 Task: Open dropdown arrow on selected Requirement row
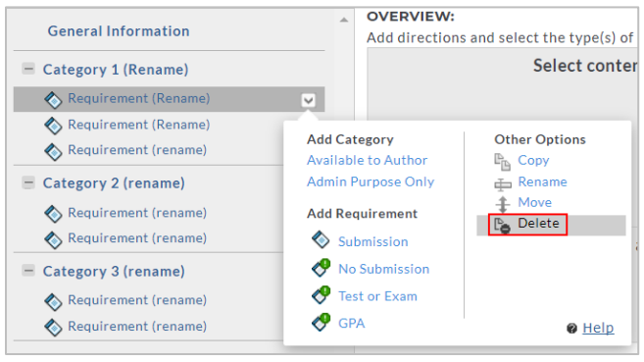coord(309,100)
